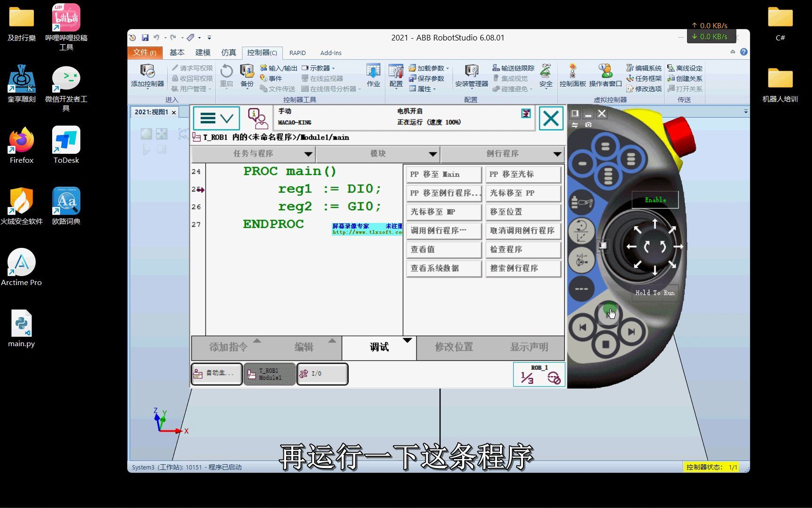This screenshot has width=812, height=508.
Task: Open the Jobs (作业) tool
Action: point(374,76)
